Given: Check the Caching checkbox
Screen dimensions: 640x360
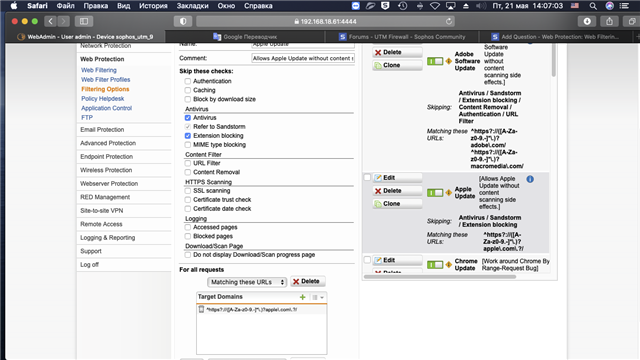Looking at the screenshot, I should click(x=188, y=90).
